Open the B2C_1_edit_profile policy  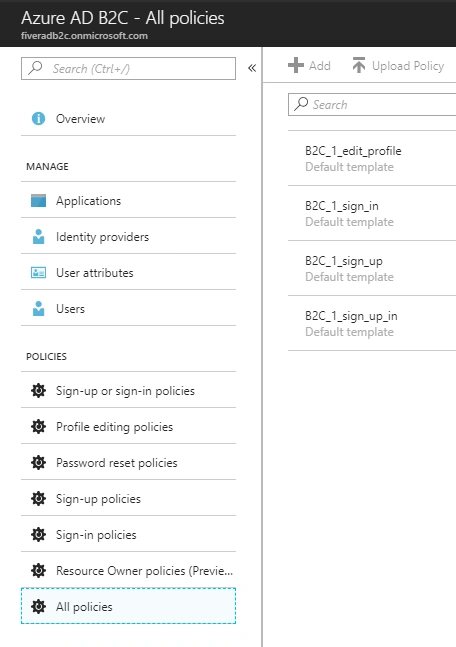(372, 158)
